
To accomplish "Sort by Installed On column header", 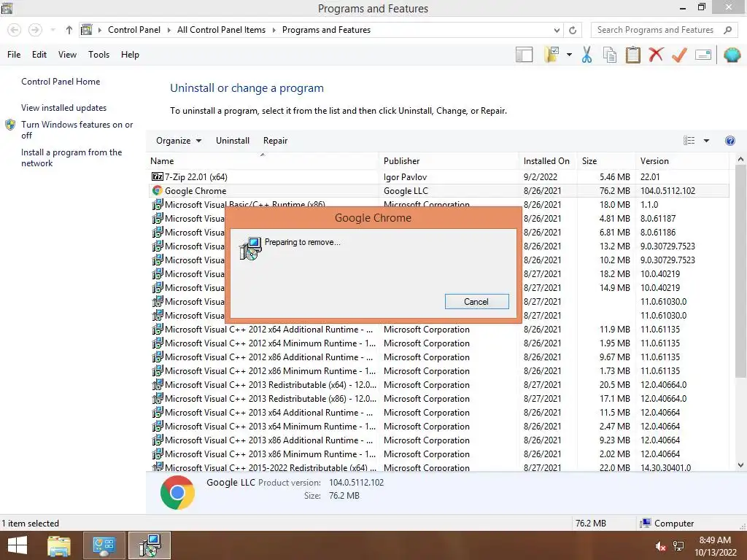I will (548, 161).
